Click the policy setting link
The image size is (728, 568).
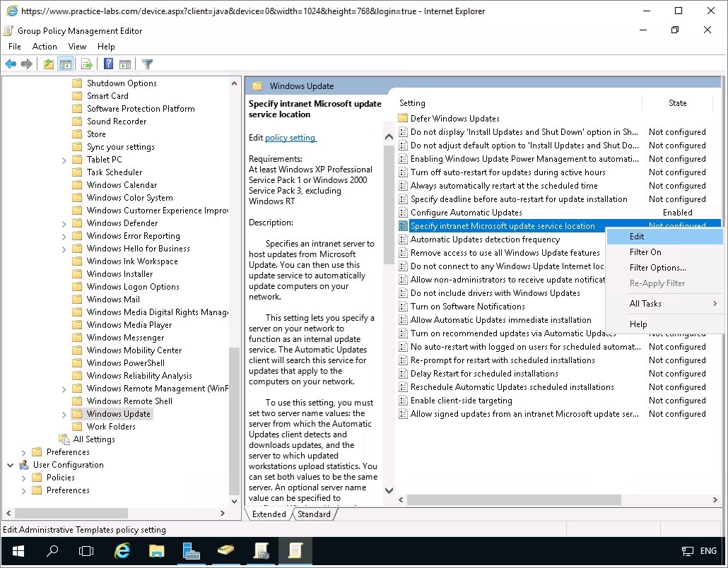point(290,138)
